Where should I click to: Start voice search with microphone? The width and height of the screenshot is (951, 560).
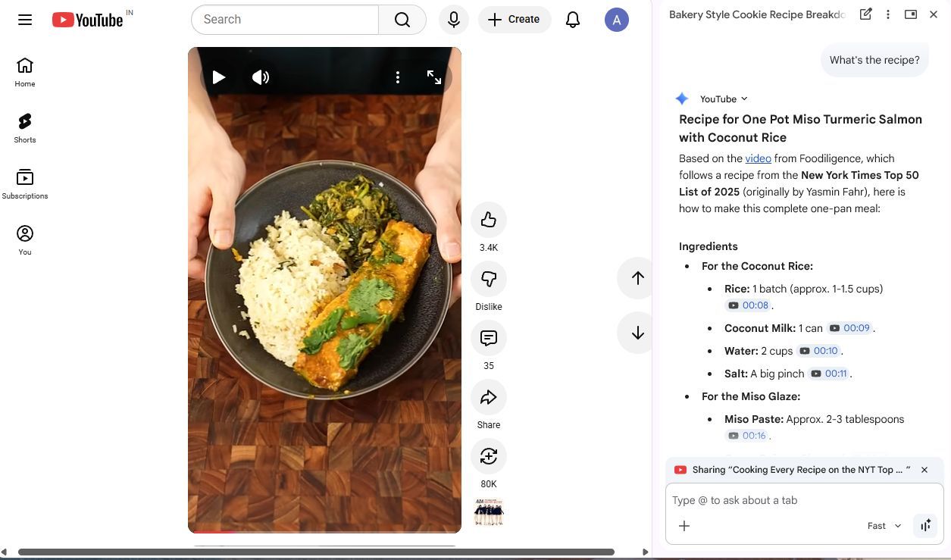(454, 20)
